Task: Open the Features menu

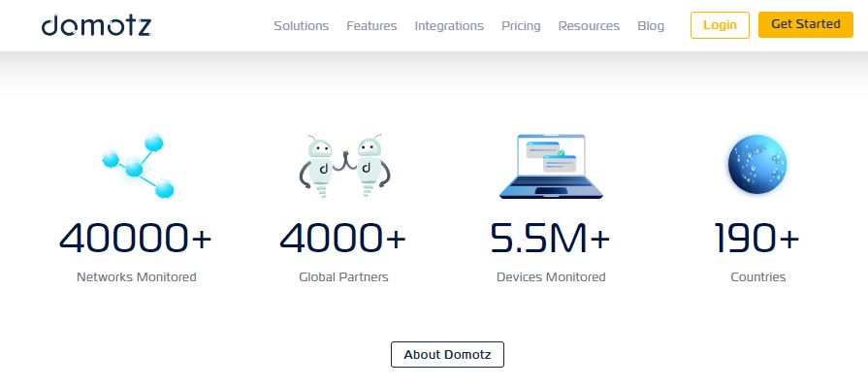Action: point(371,26)
